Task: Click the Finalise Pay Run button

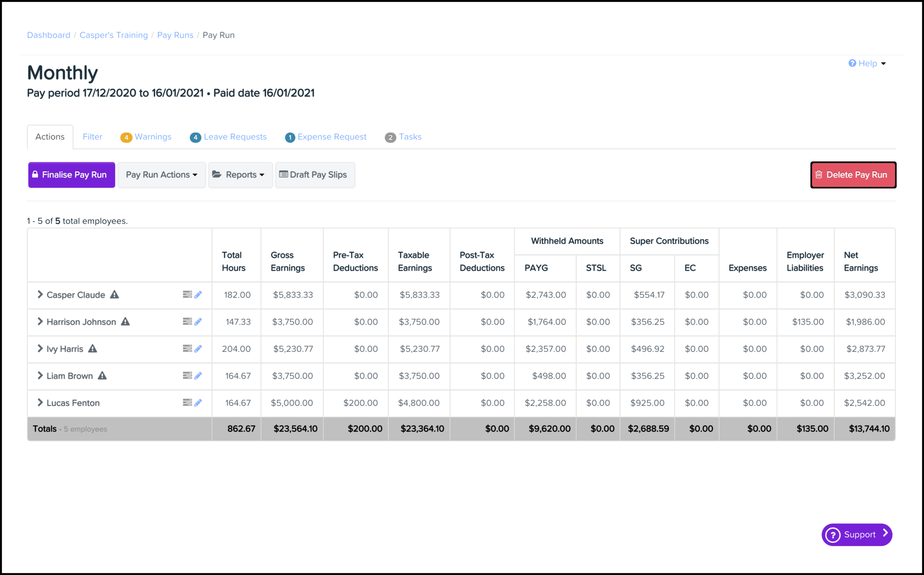Action: [x=71, y=175]
